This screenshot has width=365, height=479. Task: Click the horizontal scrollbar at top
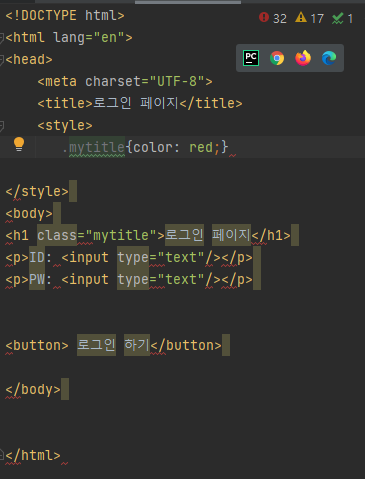tap(188, 2)
